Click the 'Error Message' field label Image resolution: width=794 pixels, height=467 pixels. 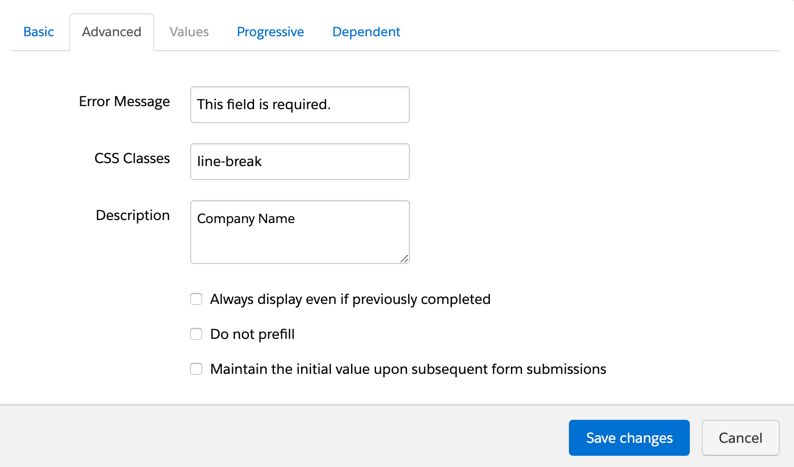tap(124, 102)
